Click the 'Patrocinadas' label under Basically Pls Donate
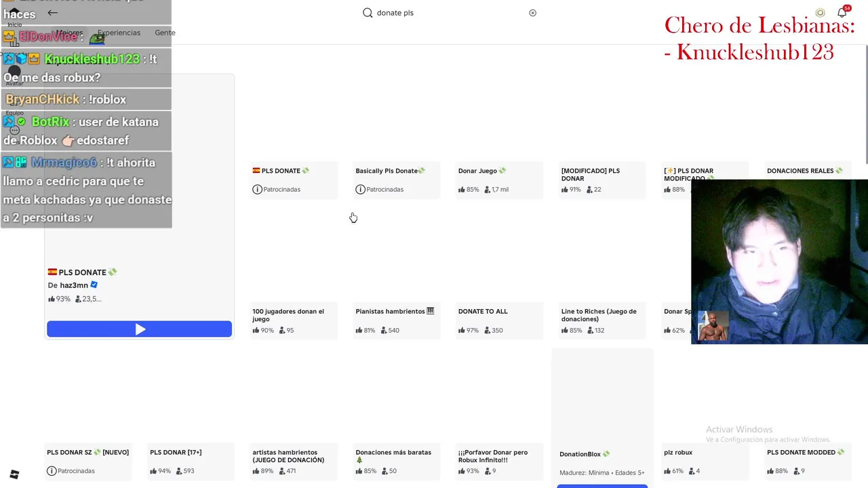 coord(384,189)
